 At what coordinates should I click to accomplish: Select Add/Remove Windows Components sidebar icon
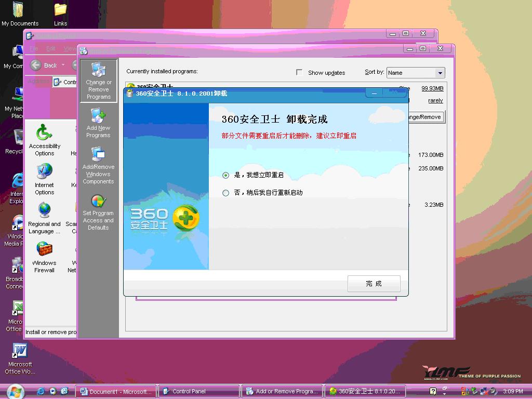pos(98,166)
